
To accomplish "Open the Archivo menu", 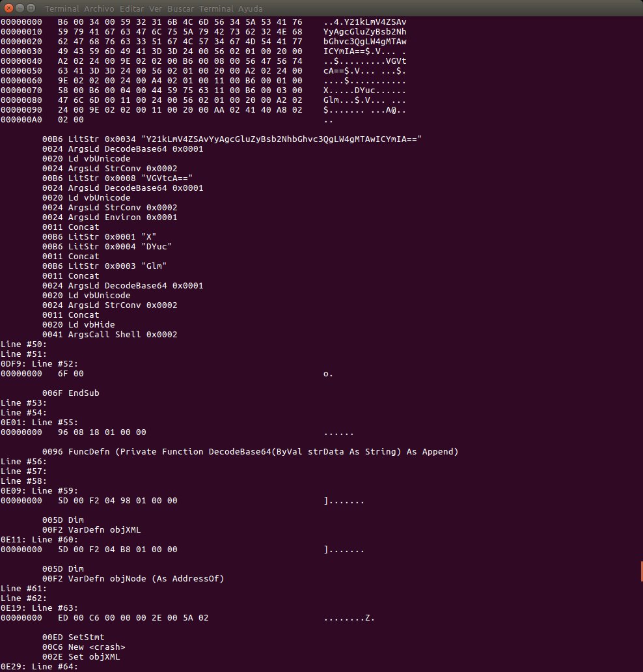I will pyautogui.click(x=99, y=8).
